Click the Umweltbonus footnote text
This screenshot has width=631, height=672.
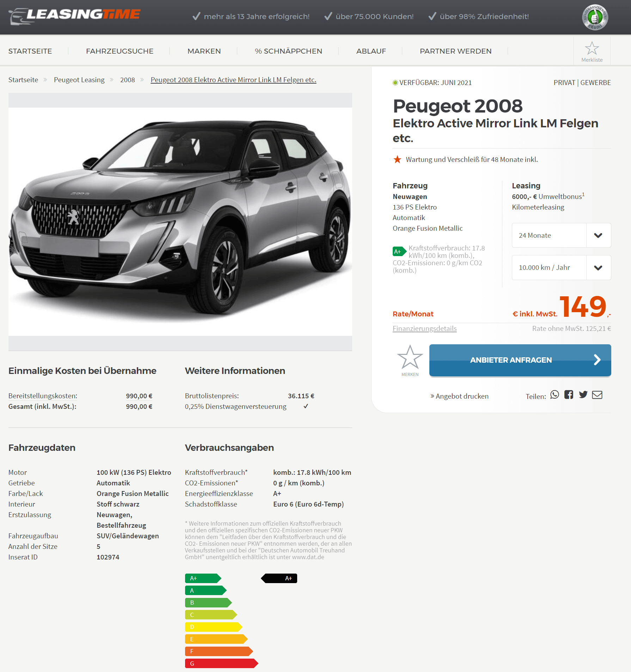pyautogui.click(x=548, y=196)
